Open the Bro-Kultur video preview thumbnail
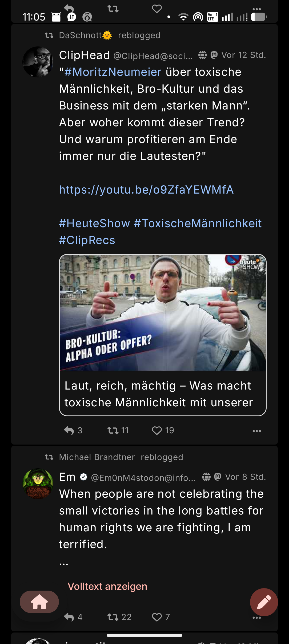The height and width of the screenshot is (644, 289). click(163, 313)
